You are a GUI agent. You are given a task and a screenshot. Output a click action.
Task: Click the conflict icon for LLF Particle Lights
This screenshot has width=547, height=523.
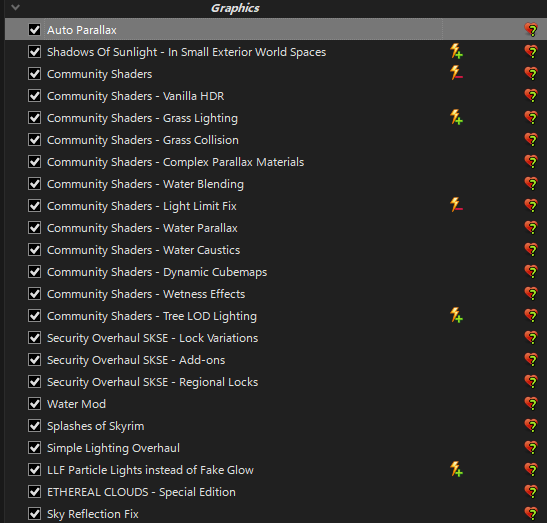[456, 469]
